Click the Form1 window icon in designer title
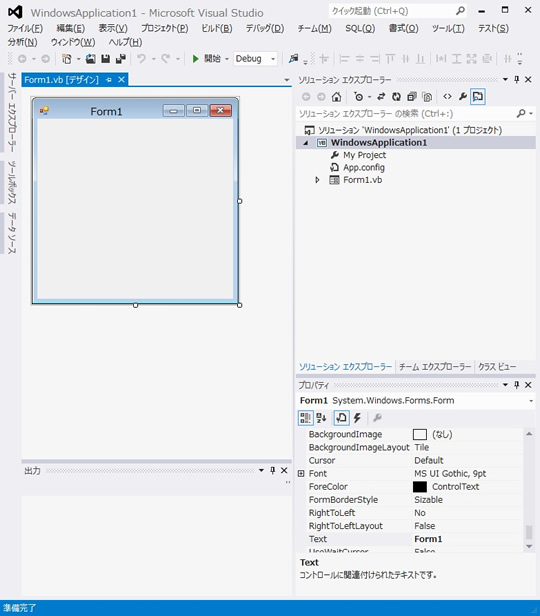Image resolution: width=540 pixels, height=616 pixels. coord(44,111)
